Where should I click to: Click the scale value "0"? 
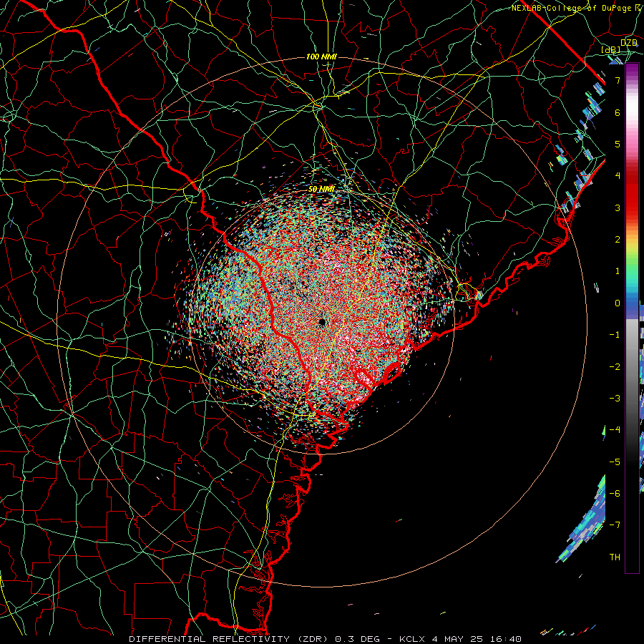click(x=618, y=303)
